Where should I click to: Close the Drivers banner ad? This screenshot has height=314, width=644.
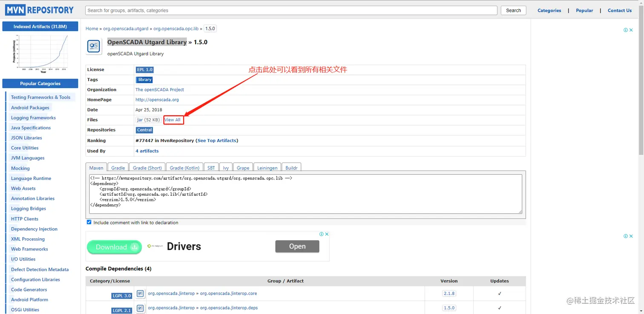327,234
